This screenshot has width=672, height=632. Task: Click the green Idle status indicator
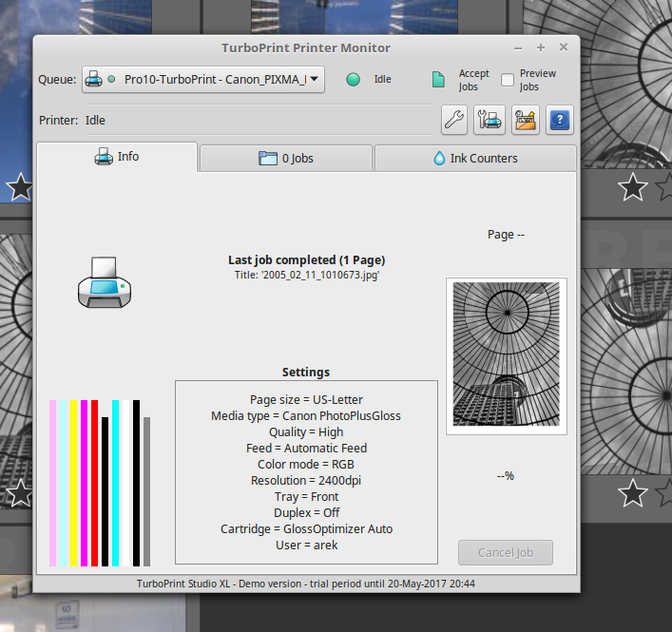pos(354,80)
